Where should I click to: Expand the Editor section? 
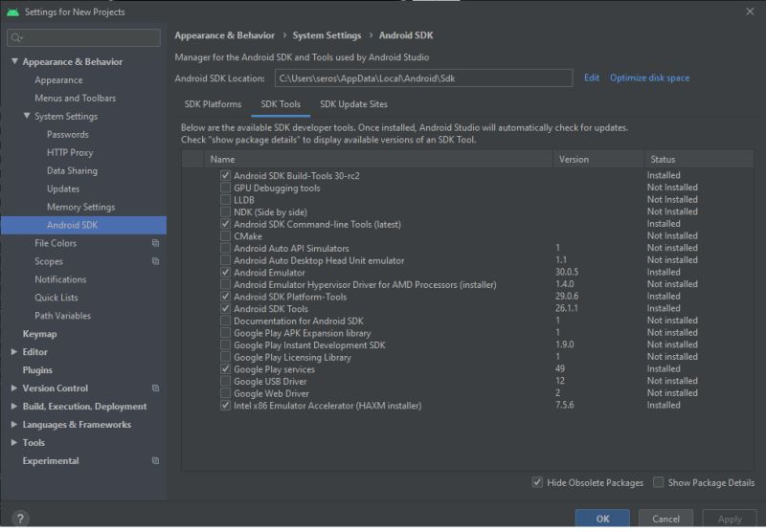pyautogui.click(x=14, y=351)
